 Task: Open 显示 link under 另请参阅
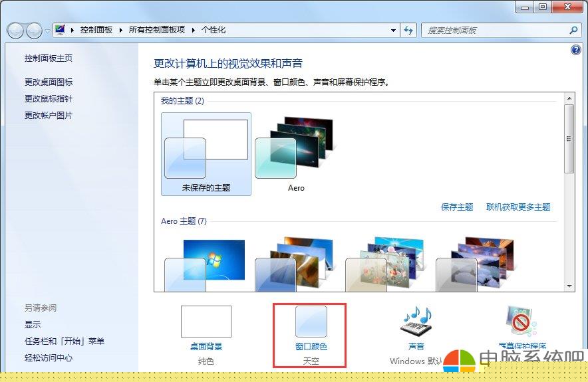[x=33, y=324]
